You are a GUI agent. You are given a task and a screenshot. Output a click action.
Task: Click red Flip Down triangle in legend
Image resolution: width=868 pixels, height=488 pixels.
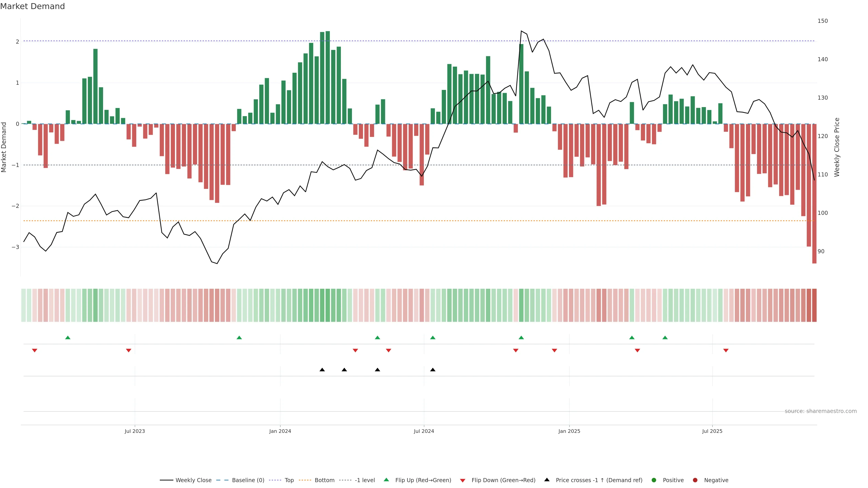(463, 480)
